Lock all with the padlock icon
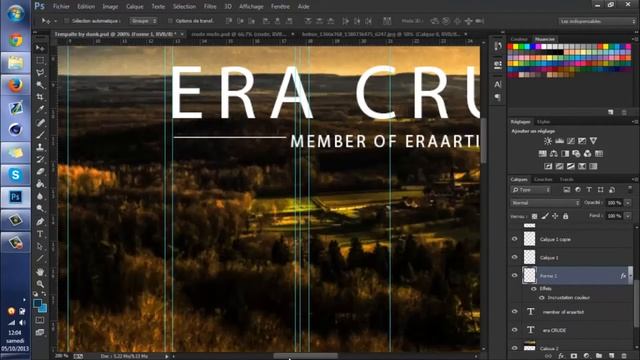640x360 pixels. (565, 216)
